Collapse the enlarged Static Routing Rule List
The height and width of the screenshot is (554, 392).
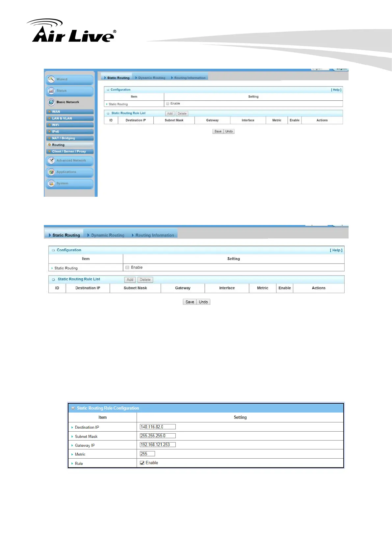tap(53, 280)
